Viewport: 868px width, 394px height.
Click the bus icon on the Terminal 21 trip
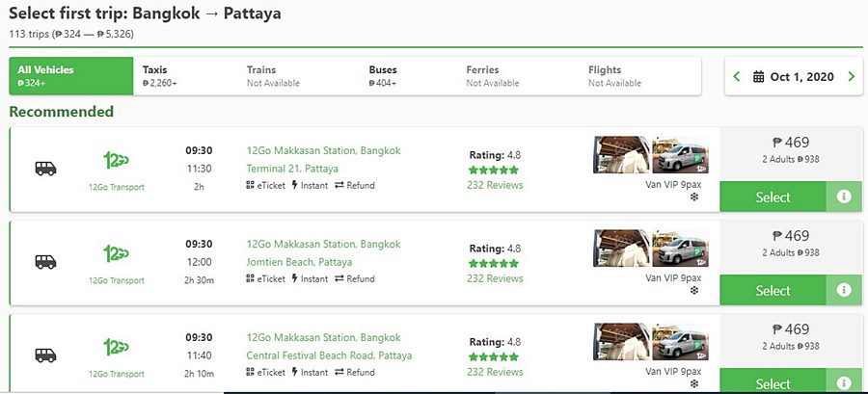[45, 169]
